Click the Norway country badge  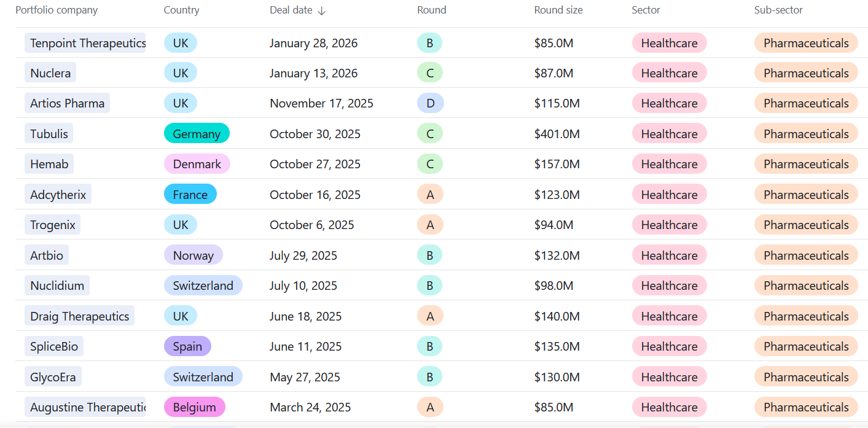point(193,255)
